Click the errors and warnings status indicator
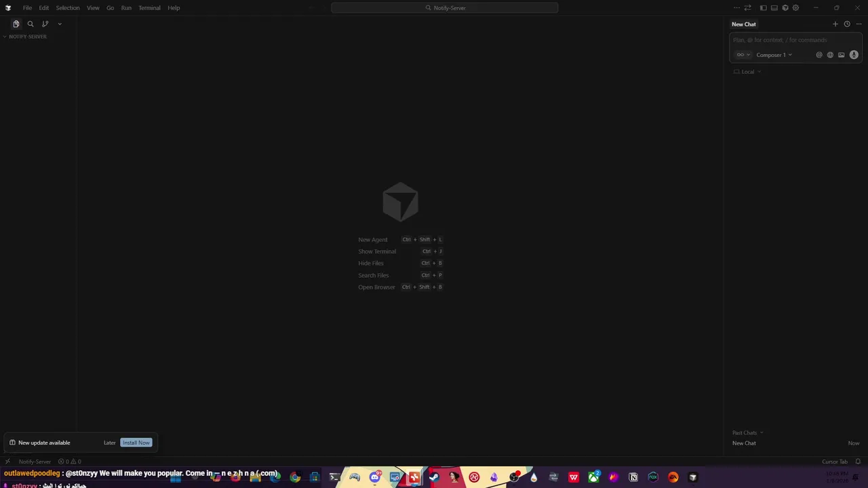 click(70, 462)
